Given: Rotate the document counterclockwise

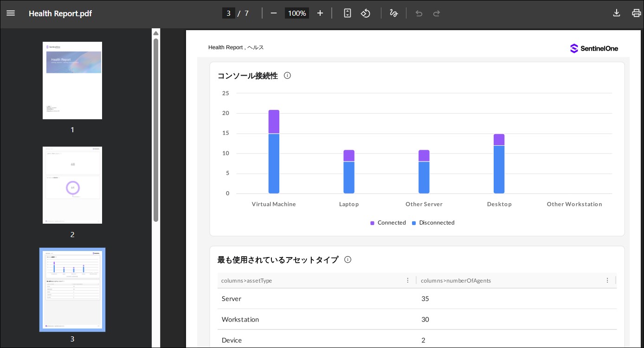Looking at the screenshot, I should (x=366, y=13).
